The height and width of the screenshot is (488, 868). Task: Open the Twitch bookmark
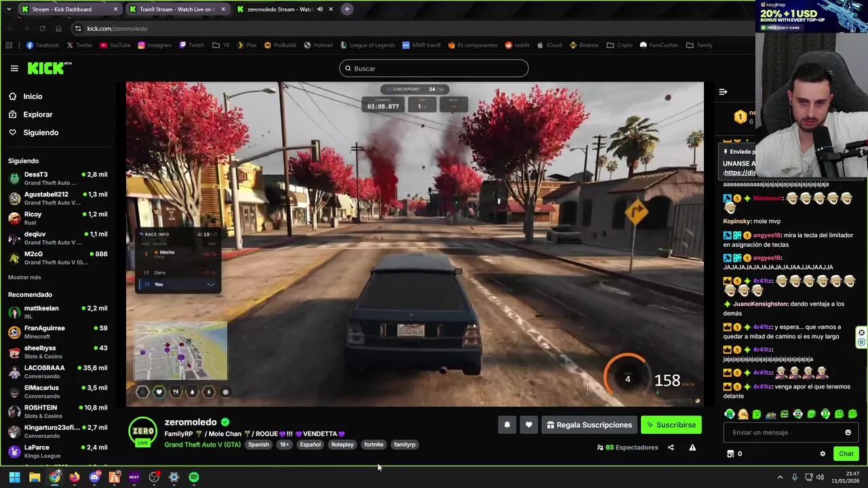point(191,45)
